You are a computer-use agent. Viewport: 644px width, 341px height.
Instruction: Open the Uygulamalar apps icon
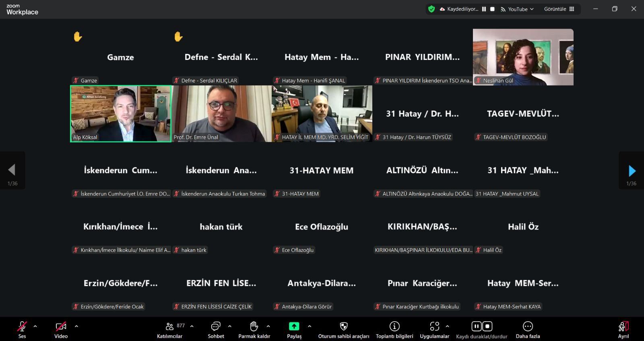click(x=434, y=329)
